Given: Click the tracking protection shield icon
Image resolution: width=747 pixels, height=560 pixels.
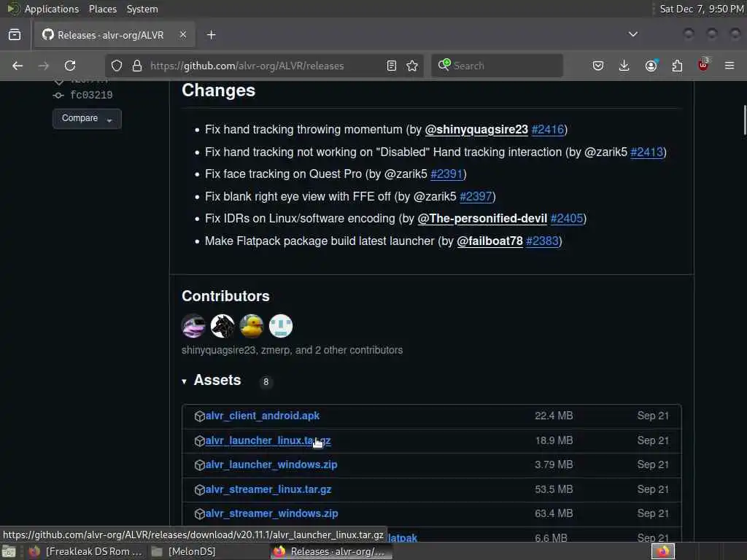Looking at the screenshot, I should pyautogui.click(x=117, y=66).
